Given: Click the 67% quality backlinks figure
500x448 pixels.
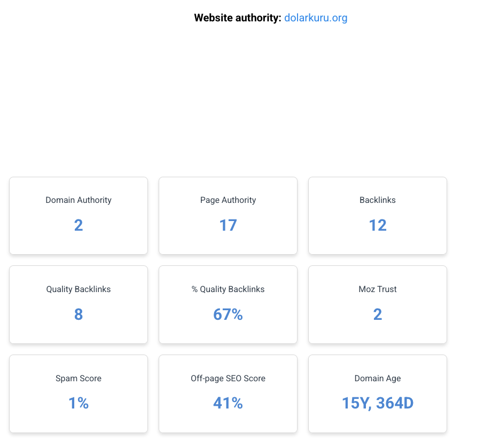Looking at the screenshot, I should [x=228, y=315].
